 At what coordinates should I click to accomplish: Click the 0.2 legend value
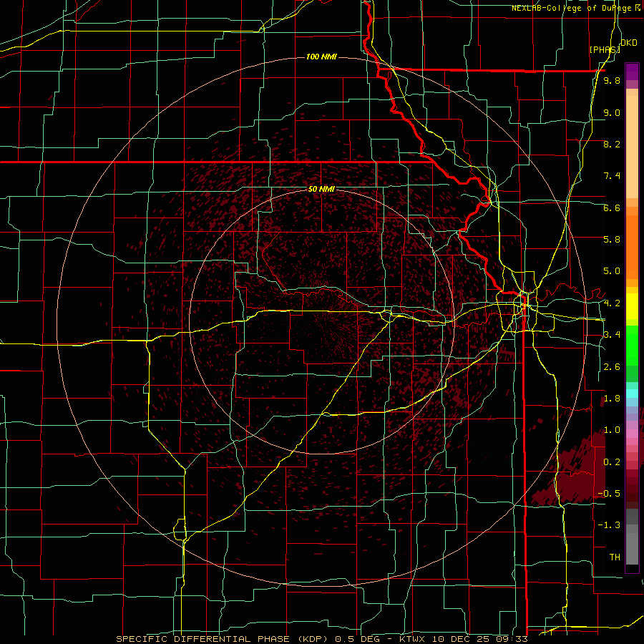pos(612,462)
